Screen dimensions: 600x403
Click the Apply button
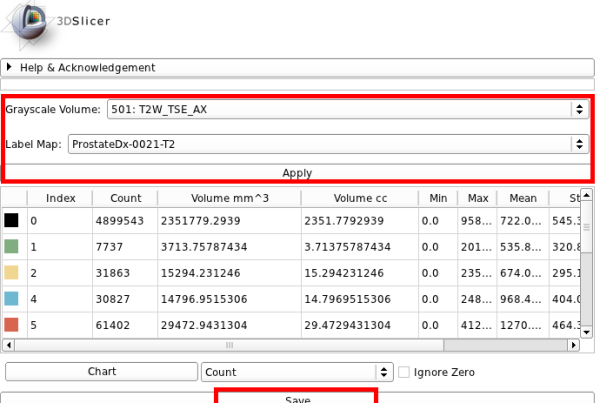297,173
